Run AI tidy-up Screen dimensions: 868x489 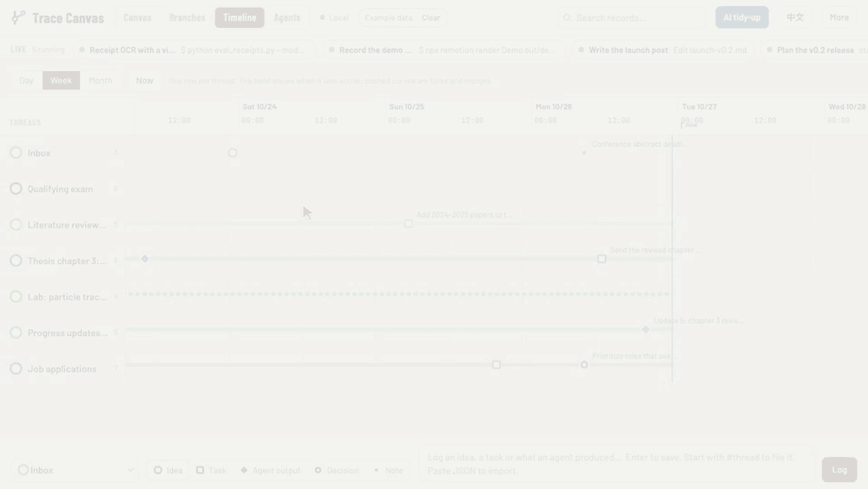(x=742, y=17)
